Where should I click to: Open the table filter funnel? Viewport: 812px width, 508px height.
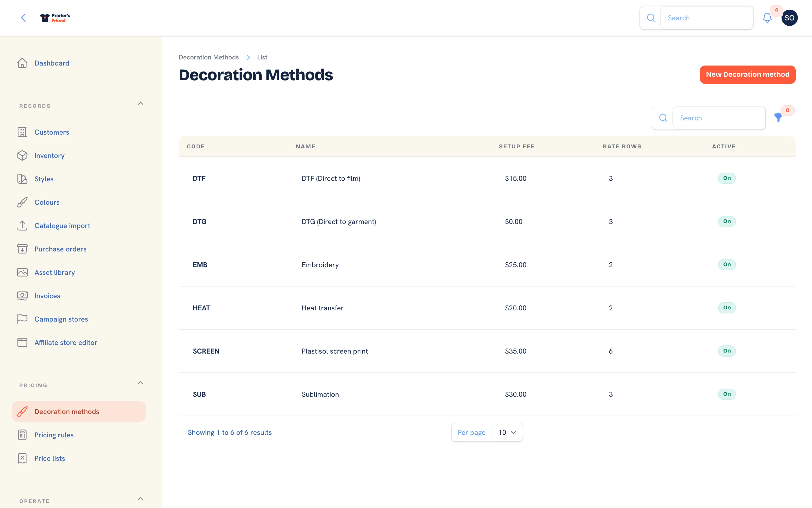click(778, 118)
